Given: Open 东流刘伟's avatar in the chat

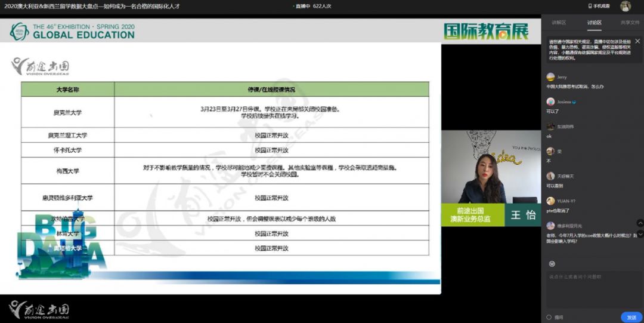Looking at the screenshot, I should tap(550, 127).
